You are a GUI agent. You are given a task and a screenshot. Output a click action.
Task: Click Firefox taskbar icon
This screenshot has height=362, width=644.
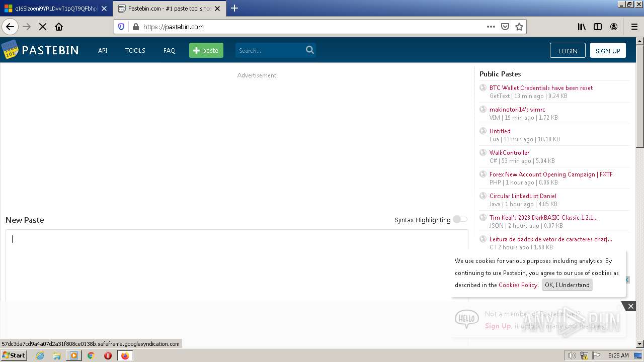click(x=125, y=355)
